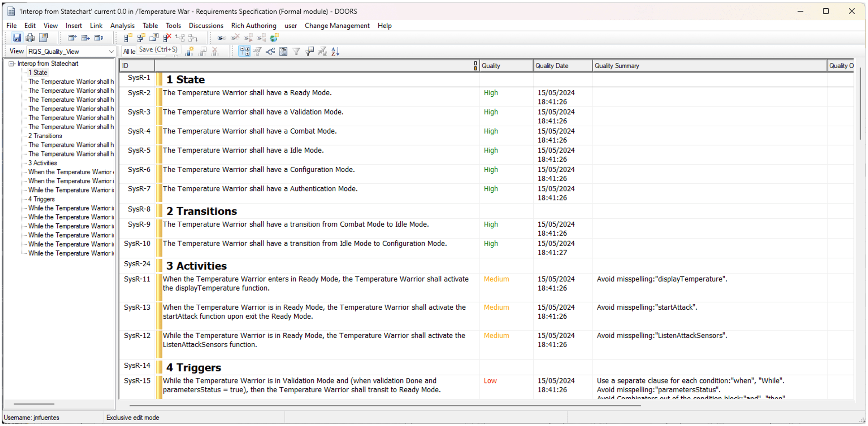Select '3 Activities' in the module tree
Image resolution: width=868 pixels, height=426 pixels.
point(43,163)
